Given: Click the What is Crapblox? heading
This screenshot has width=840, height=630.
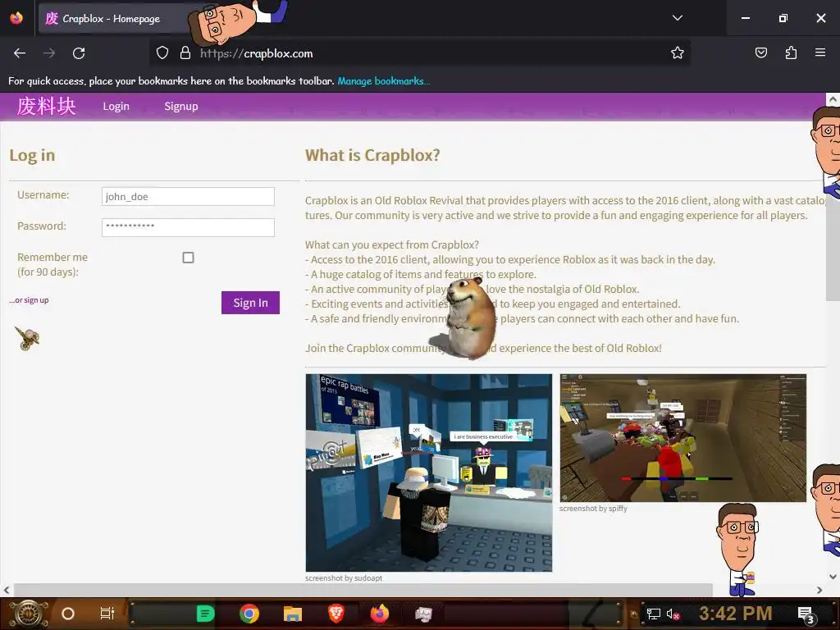Looking at the screenshot, I should tap(372, 155).
